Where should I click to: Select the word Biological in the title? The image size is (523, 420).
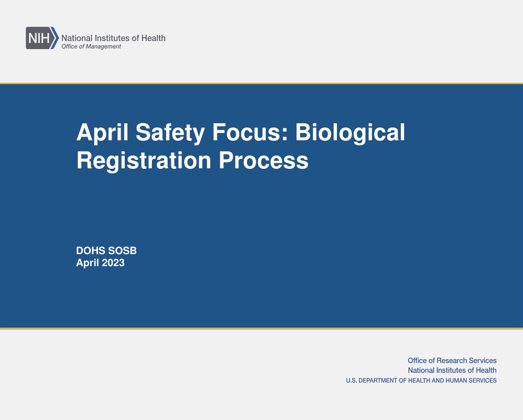[350, 132]
